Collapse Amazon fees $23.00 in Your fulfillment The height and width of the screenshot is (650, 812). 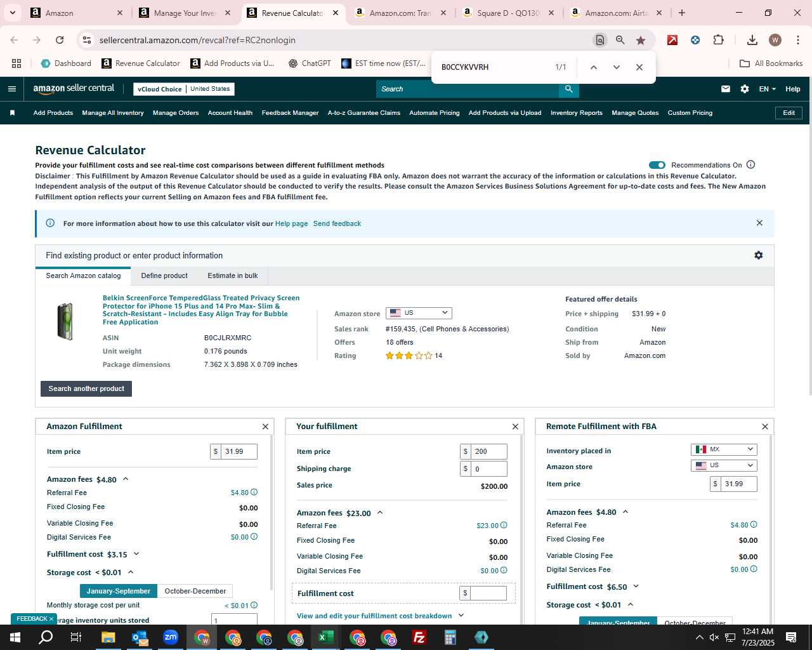[x=380, y=513]
